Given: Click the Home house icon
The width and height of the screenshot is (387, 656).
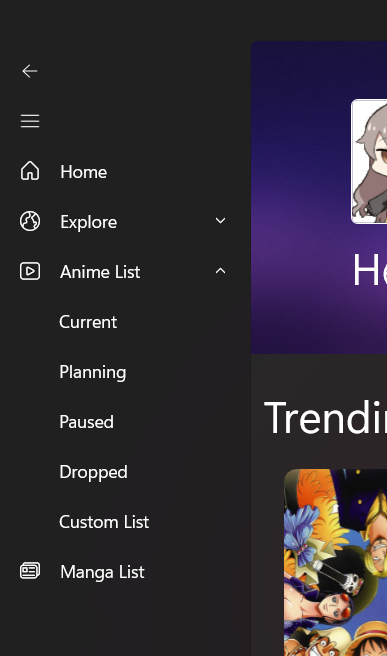Looking at the screenshot, I should click(x=30, y=172).
